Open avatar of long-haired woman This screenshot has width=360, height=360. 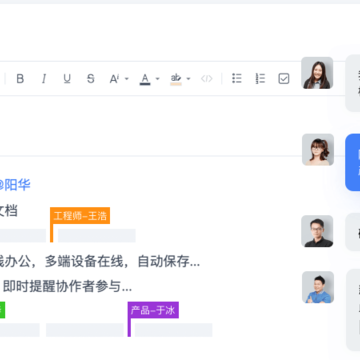click(x=317, y=73)
